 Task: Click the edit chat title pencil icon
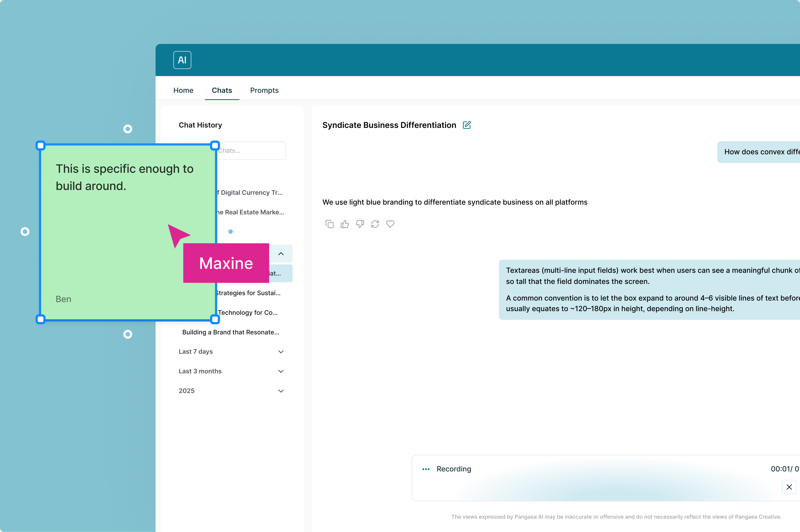[x=466, y=125]
